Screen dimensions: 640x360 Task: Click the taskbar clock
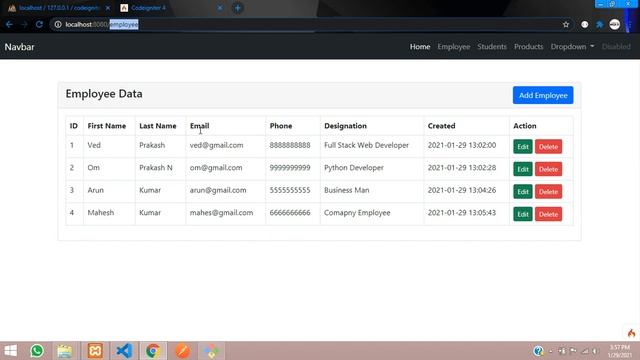pos(620,351)
